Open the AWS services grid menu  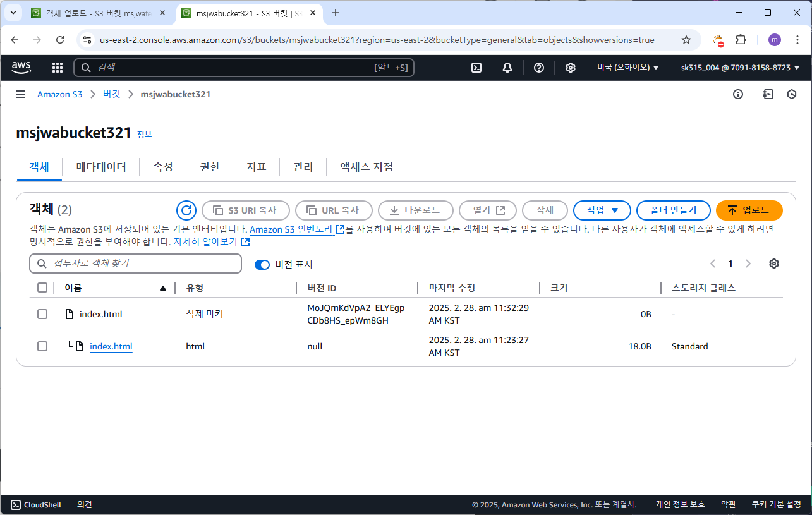pos(58,68)
